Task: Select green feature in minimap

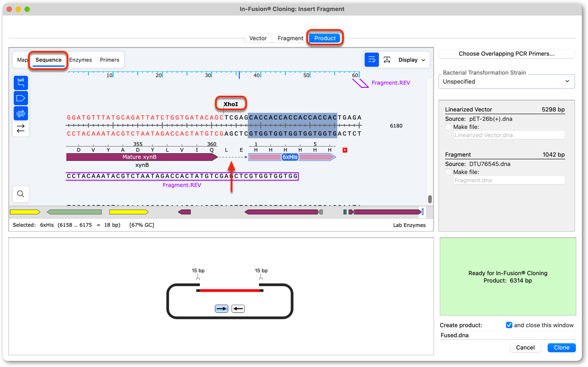Action: (74, 212)
